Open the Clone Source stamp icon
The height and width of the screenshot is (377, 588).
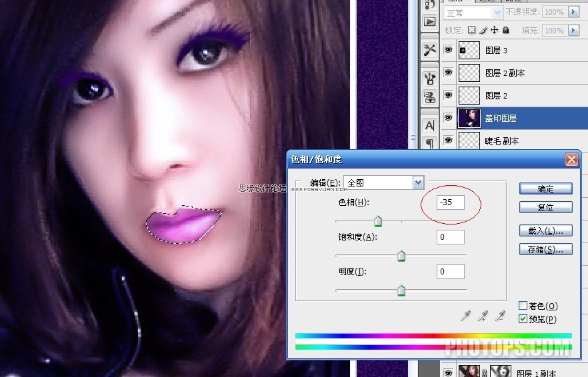(430, 97)
